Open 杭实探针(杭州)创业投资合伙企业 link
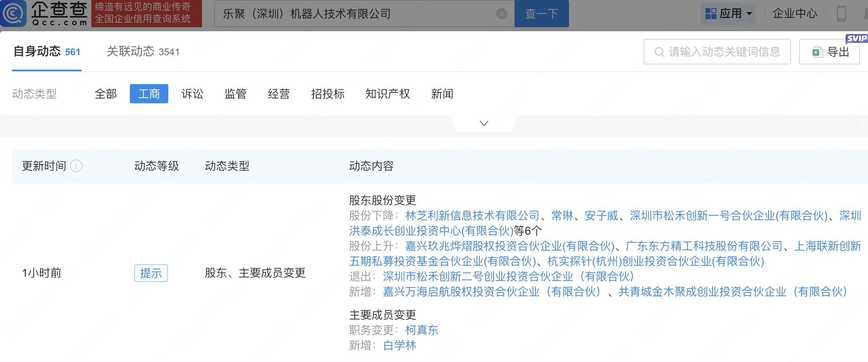Screen dimensions: 868x362 tap(656, 261)
